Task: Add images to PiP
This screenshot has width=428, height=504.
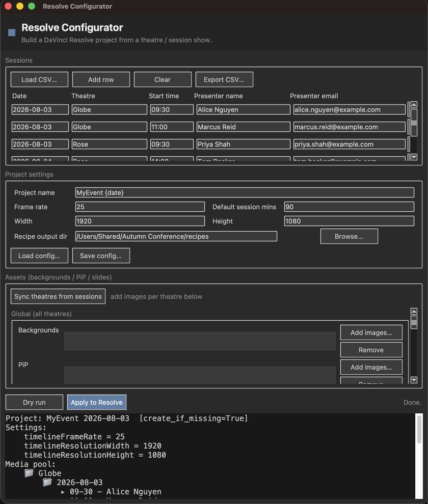Action: [371, 367]
